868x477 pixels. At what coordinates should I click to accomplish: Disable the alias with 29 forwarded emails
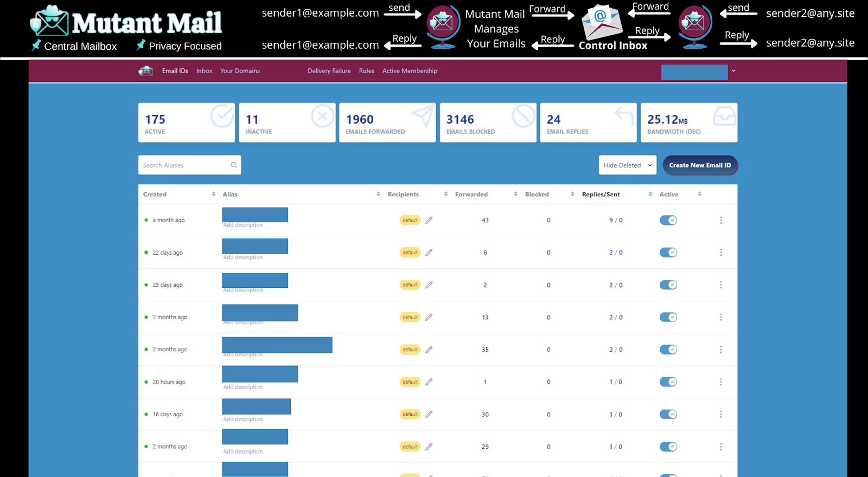pyautogui.click(x=668, y=447)
